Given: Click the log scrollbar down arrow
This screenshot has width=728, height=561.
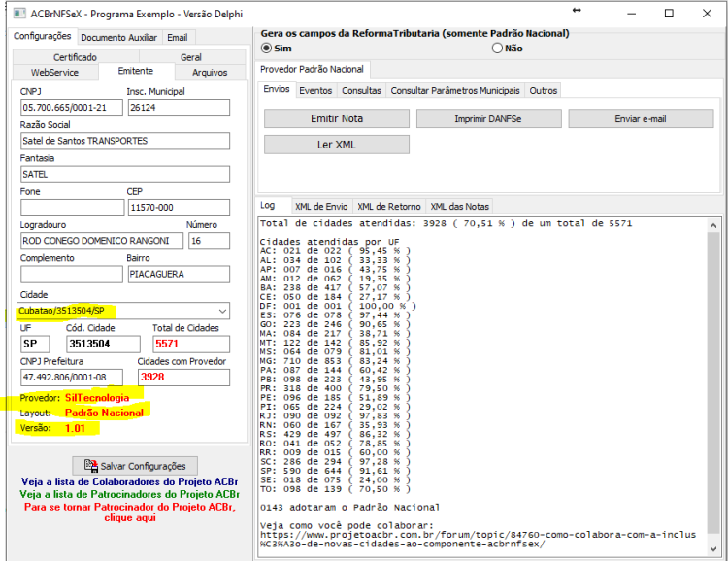Looking at the screenshot, I should pos(713,549).
